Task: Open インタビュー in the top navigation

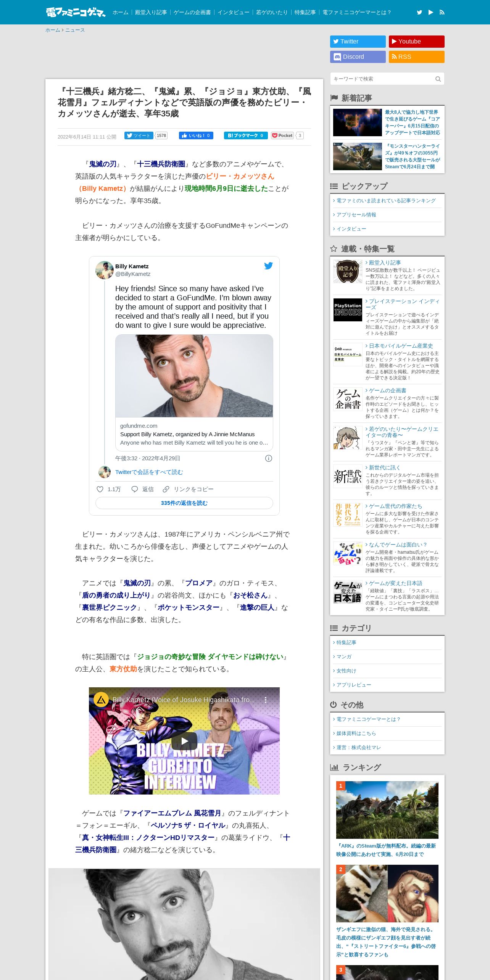Action: pos(234,12)
